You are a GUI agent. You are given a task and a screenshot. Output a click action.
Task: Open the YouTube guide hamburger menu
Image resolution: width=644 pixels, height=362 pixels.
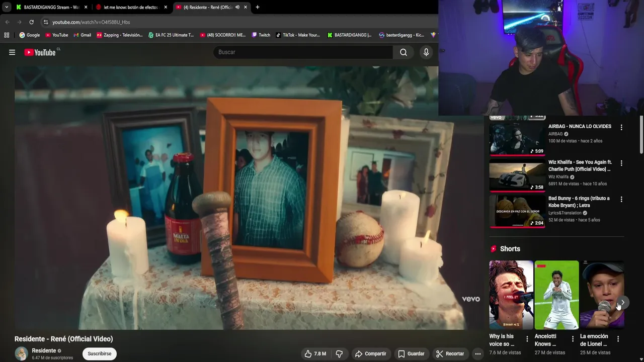12,52
